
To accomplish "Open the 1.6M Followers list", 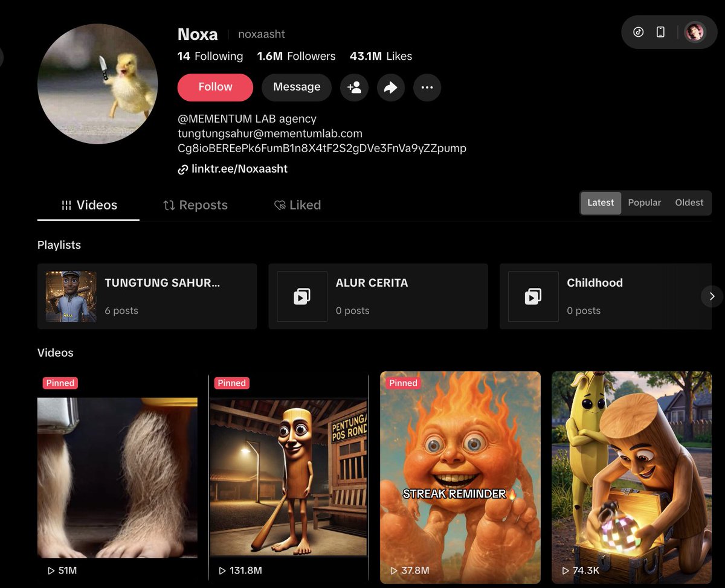I will tap(296, 56).
